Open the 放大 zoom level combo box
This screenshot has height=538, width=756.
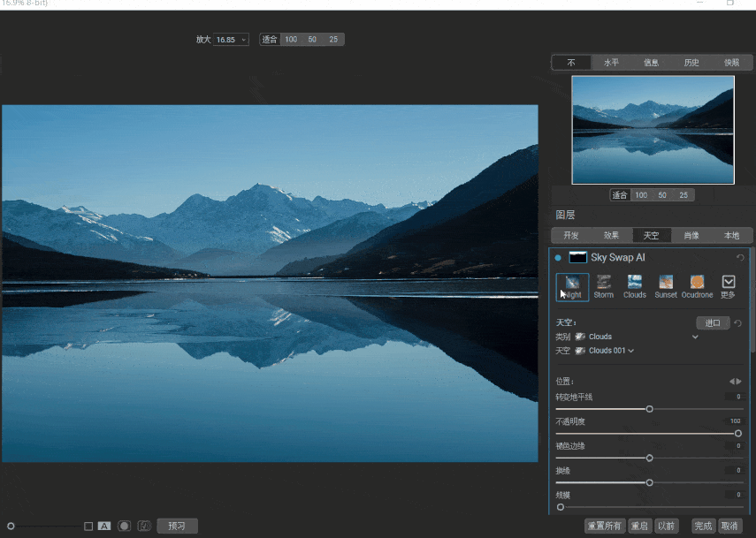click(232, 40)
